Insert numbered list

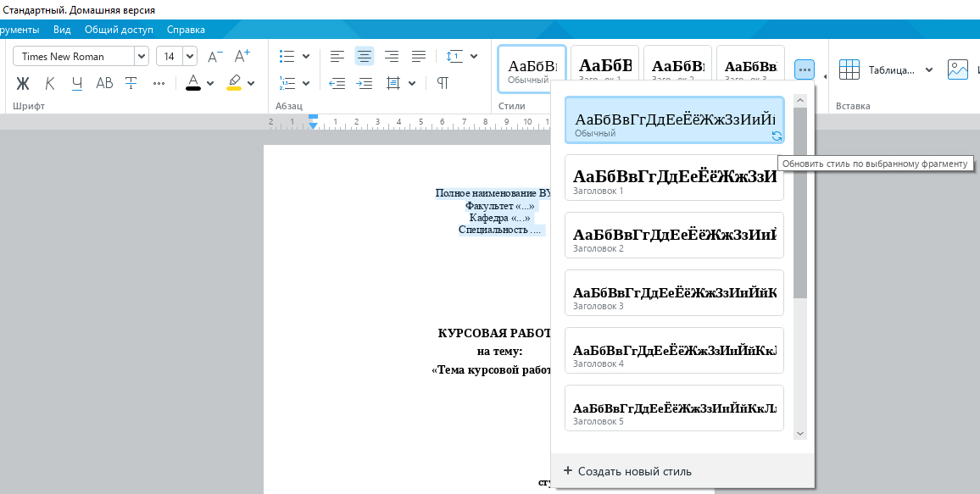[x=287, y=83]
